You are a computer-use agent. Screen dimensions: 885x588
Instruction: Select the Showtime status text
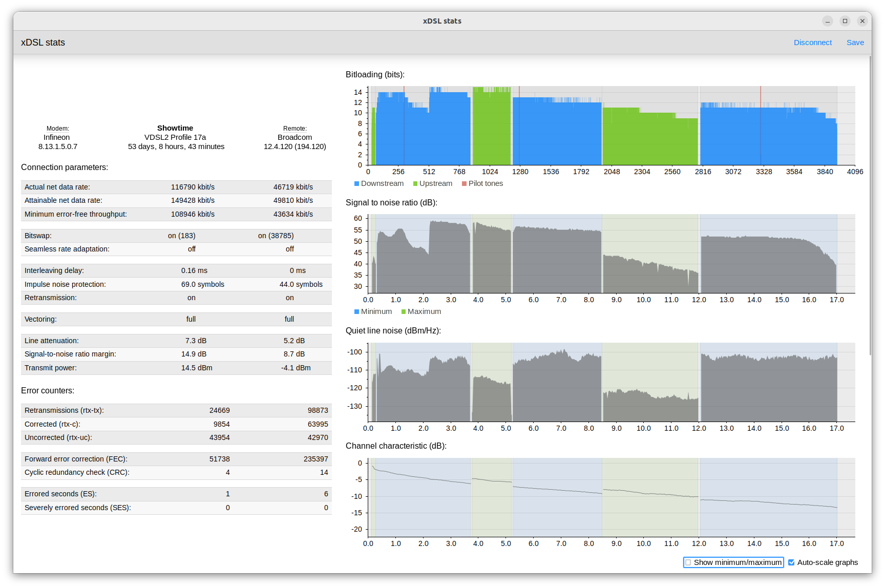coord(175,128)
